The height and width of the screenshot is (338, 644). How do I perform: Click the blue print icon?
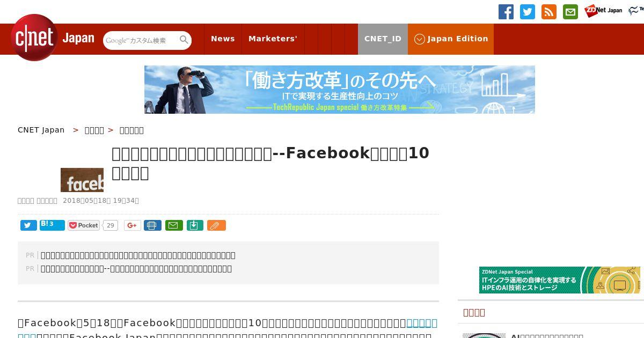[152, 225]
